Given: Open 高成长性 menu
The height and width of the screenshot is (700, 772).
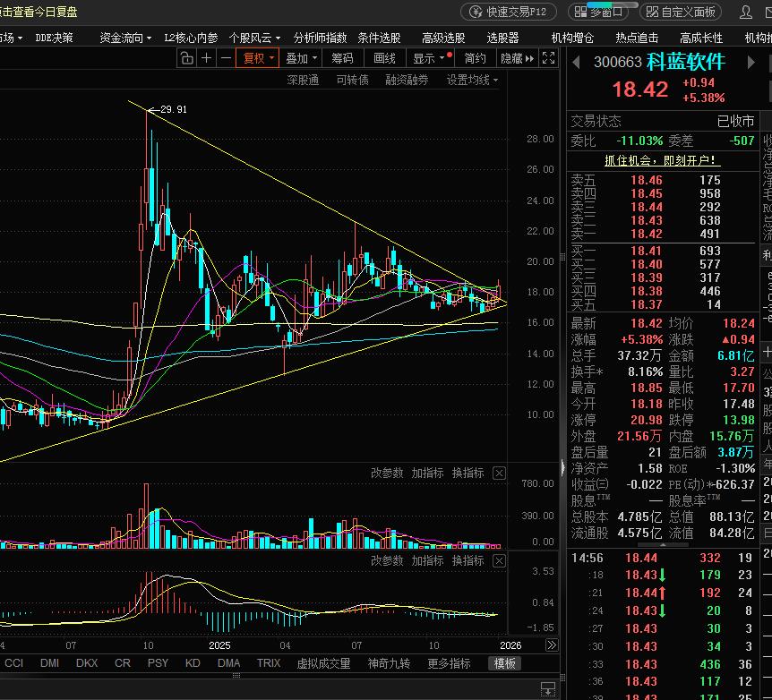Looking at the screenshot, I should (x=701, y=38).
